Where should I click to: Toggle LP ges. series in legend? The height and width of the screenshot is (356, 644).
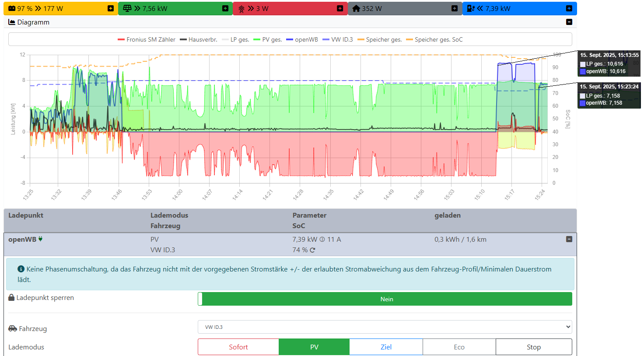(x=235, y=39)
